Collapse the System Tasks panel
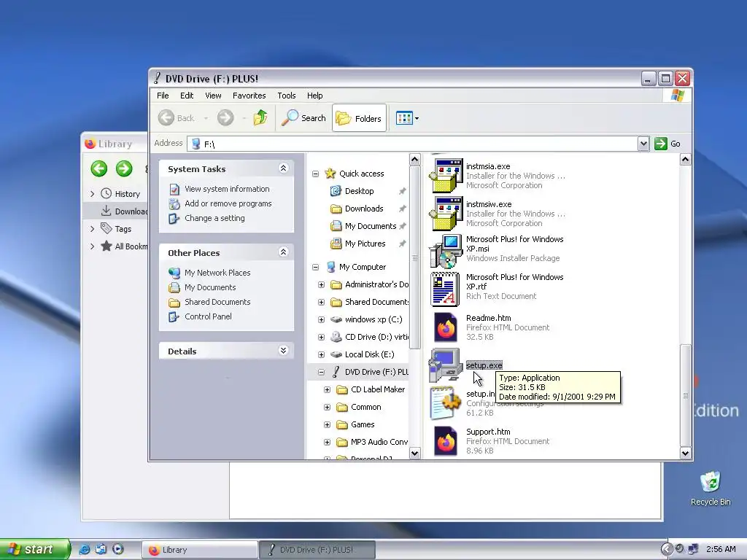Image resolution: width=747 pixels, height=560 pixels. [284, 168]
